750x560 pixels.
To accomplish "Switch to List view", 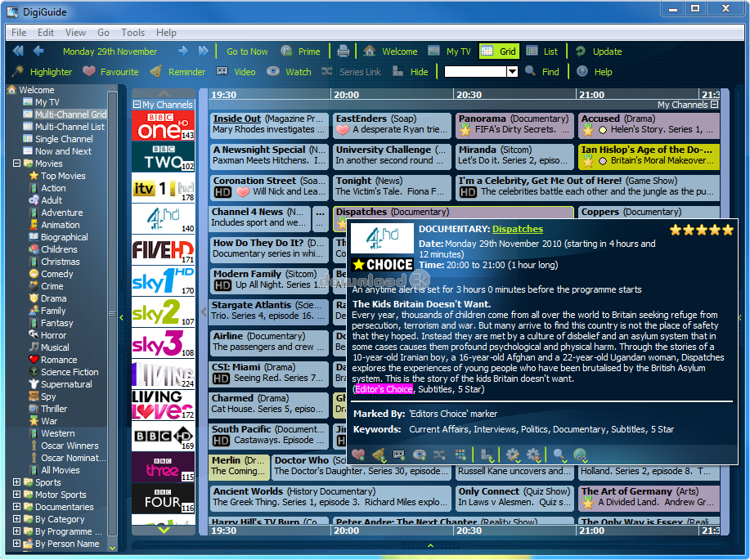I will 542,52.
